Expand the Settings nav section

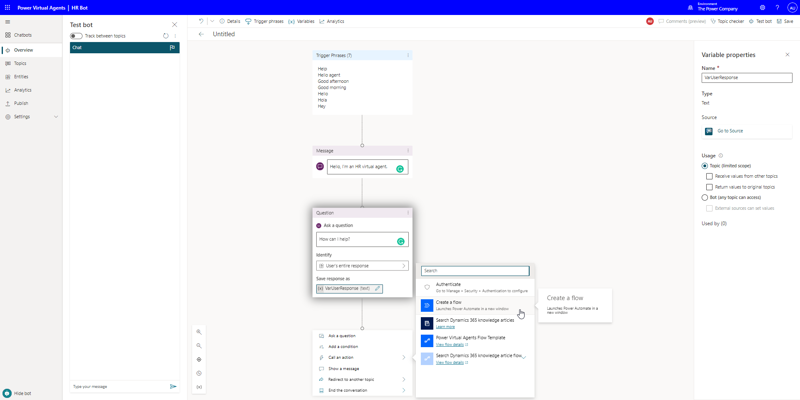click(56, 117)
